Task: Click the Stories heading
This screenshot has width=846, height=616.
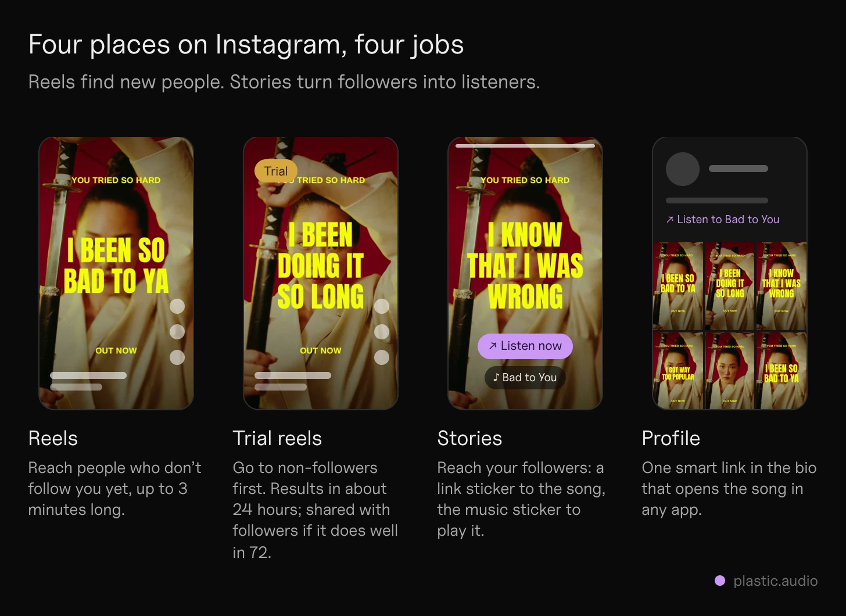Action: [469, 438]
